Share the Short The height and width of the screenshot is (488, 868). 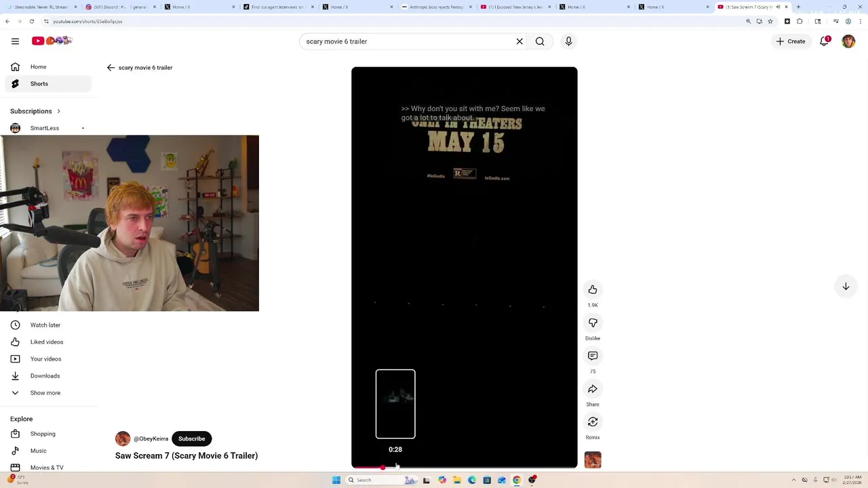593,389
